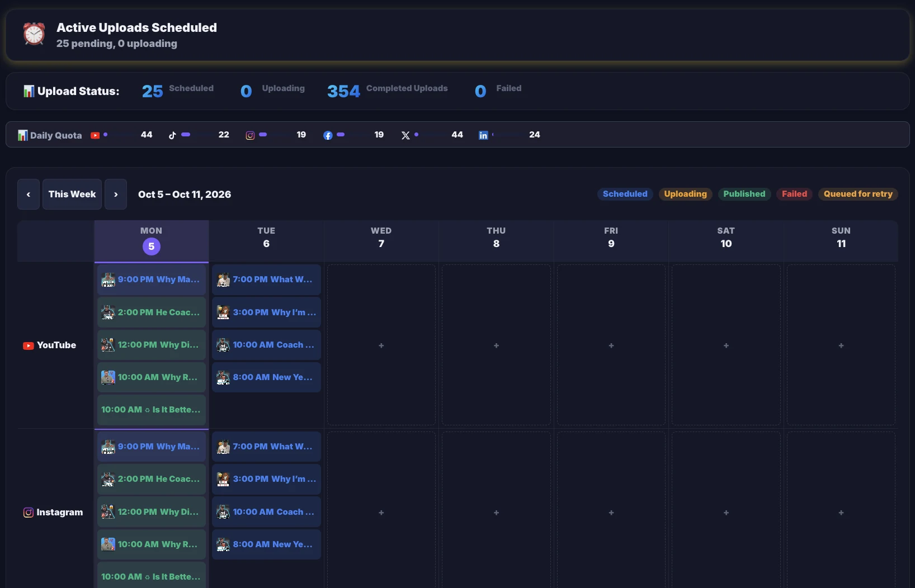The image size is (915, 588).
Task: Click the LinkedIn icon in Daily Quota
Action: [483, 135]
